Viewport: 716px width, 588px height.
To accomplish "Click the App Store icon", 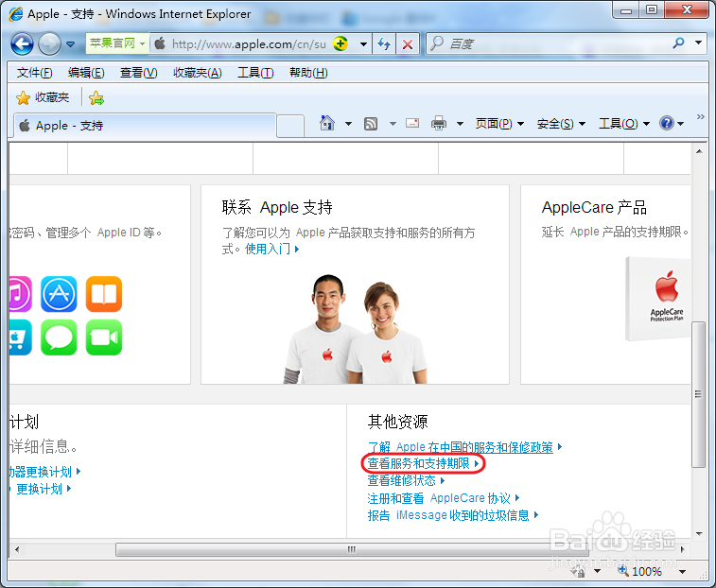I will click(x=59, y=294).
